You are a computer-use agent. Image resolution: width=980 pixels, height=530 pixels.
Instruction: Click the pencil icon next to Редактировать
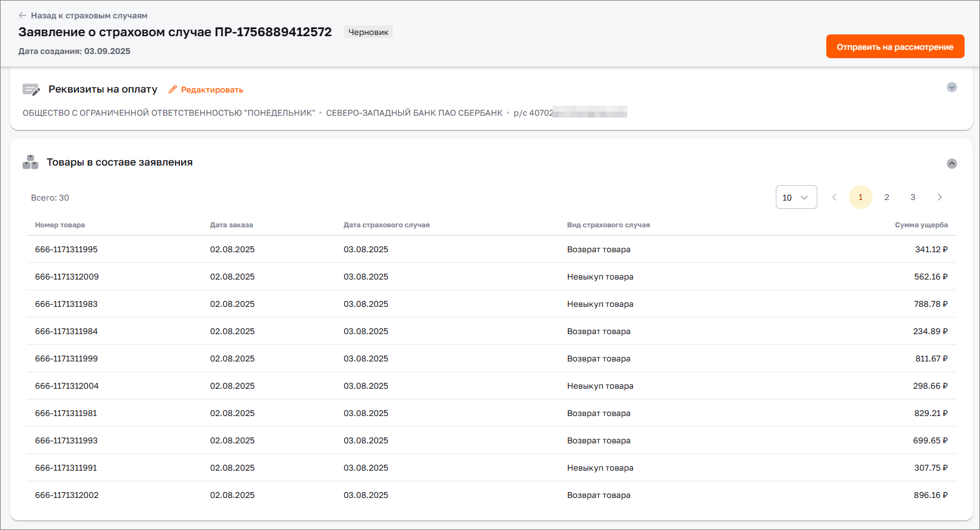click(173, 90)
